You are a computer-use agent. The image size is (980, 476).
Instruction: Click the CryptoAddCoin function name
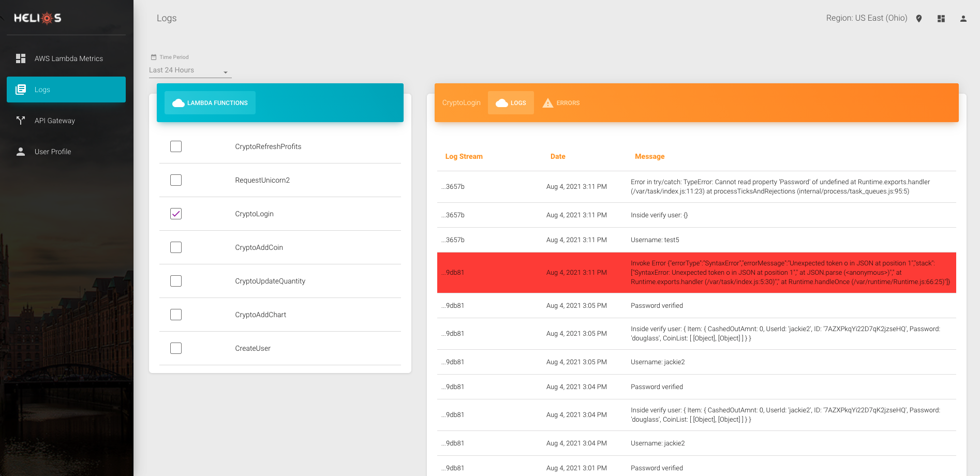(259, 247)
